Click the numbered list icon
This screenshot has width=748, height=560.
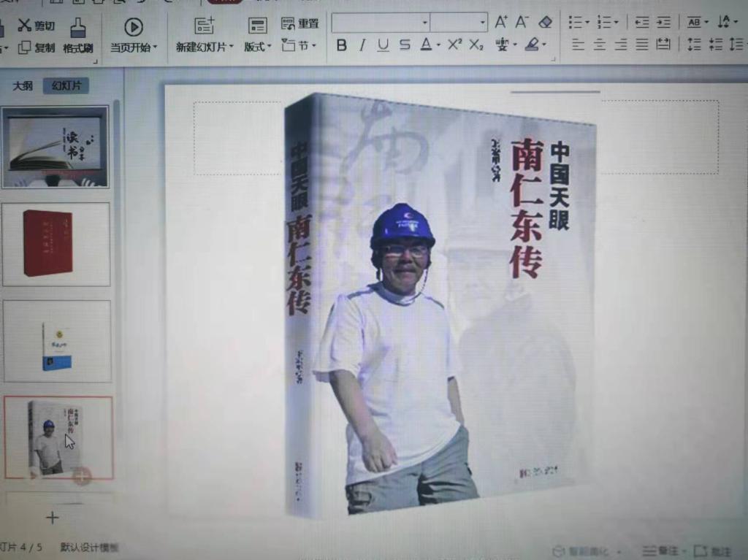pyautogui.click(x=604, y=22)
